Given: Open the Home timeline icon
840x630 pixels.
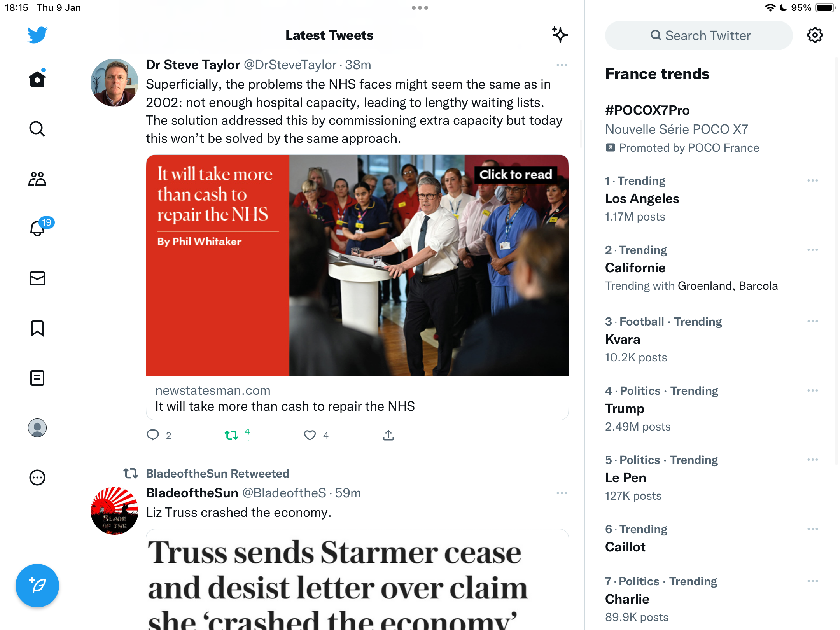Looking at the screenshot, I should (37, 79).
